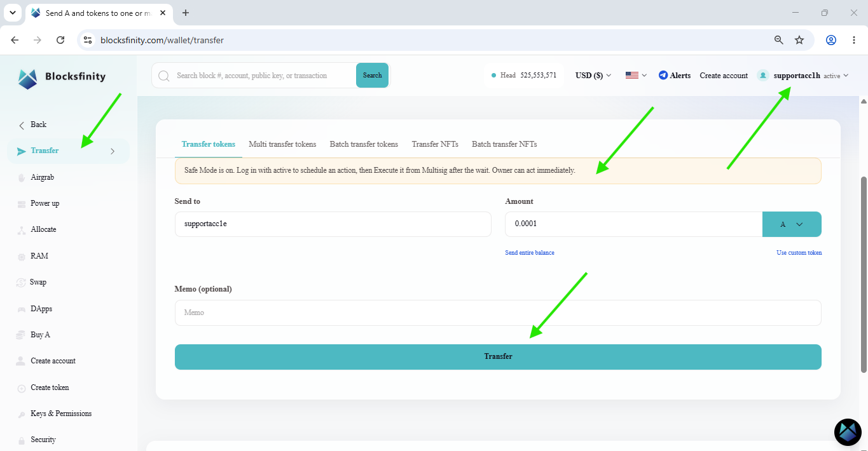The height and width of the screenshot is (451, 868).
Task: Switch to Transfer tokens tab
Action: pyautogui.click(x=208, y=144)
